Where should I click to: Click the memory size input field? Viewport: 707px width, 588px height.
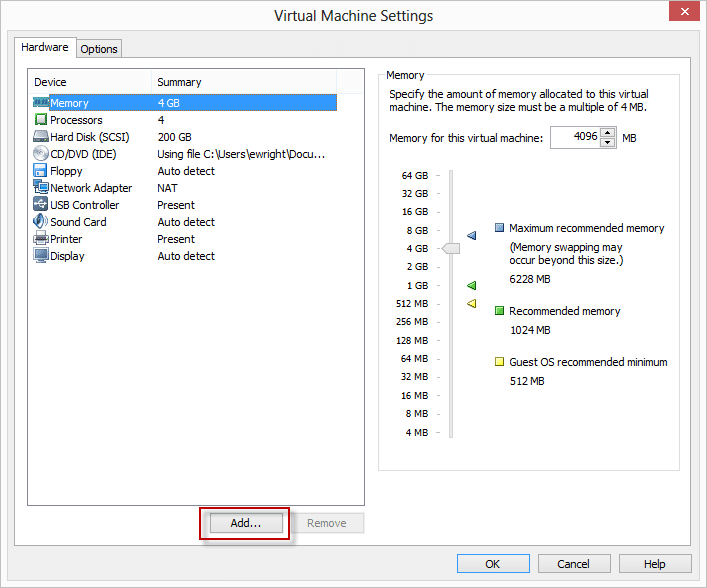(x=574, y=138)
